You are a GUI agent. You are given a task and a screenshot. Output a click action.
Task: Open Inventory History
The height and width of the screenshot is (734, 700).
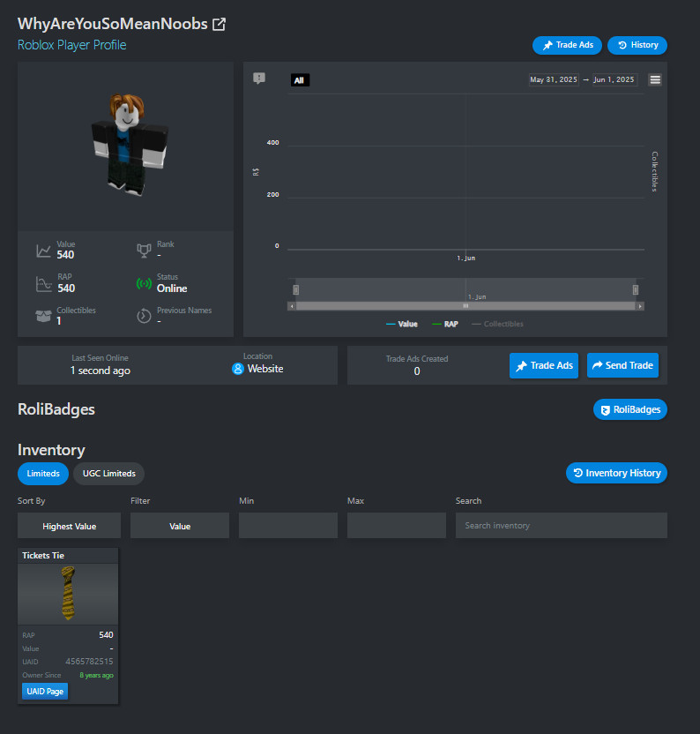point(617,473)
